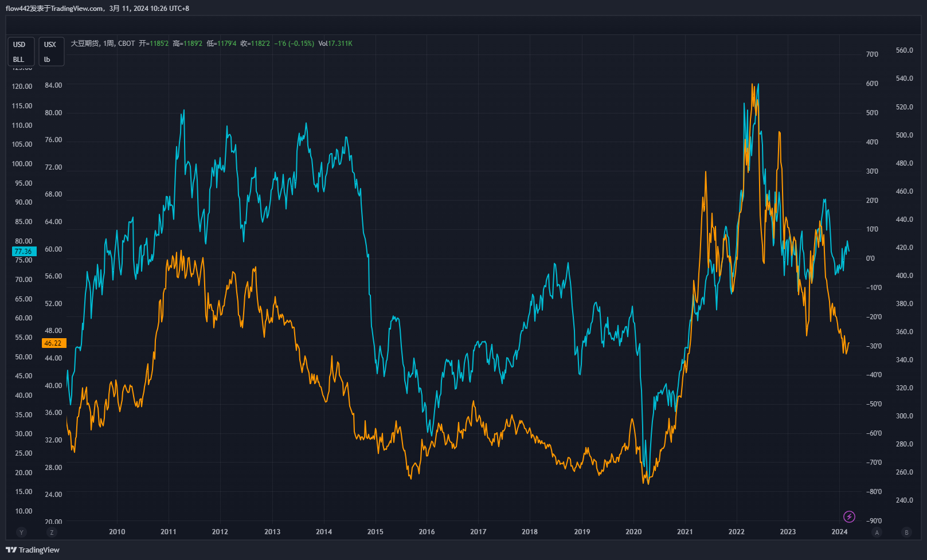
Task: Click the 2017 time axis label
Action: pos(478,532)
